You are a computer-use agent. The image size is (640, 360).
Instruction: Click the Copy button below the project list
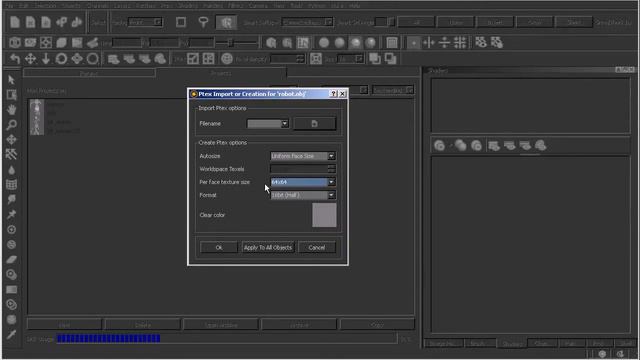point(377,325)
